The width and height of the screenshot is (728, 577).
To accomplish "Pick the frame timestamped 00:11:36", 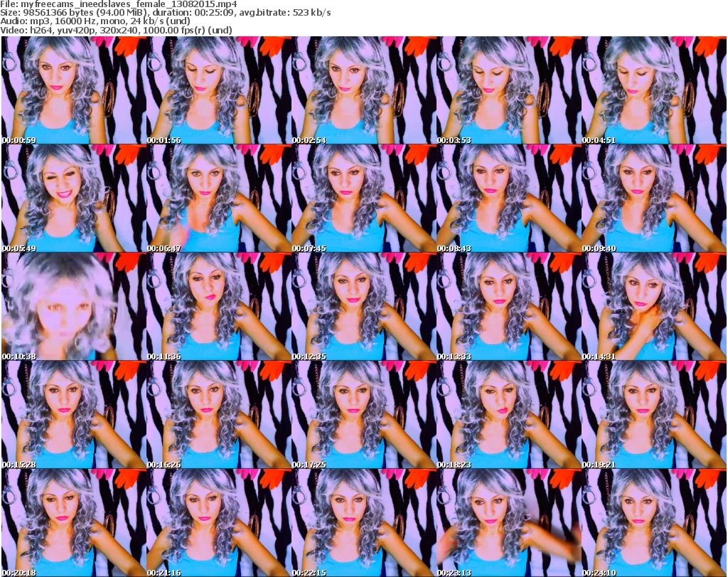I will (x=219, y=307).
